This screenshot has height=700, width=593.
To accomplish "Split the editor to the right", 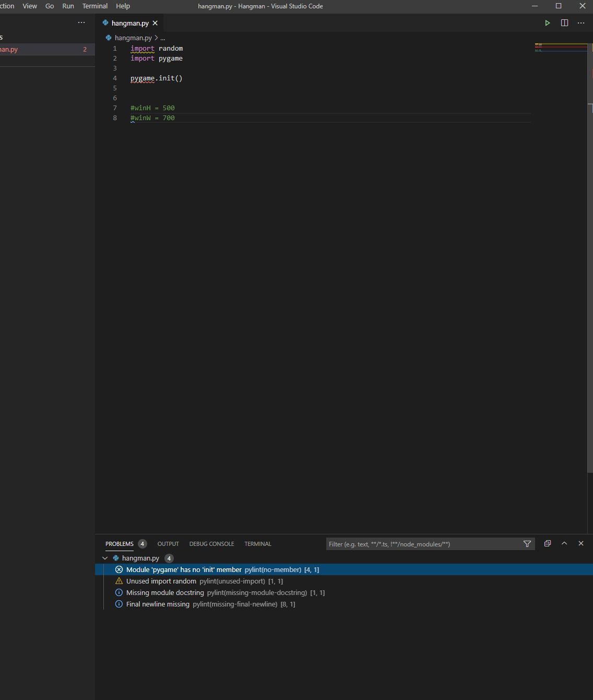I will [564, 23].
